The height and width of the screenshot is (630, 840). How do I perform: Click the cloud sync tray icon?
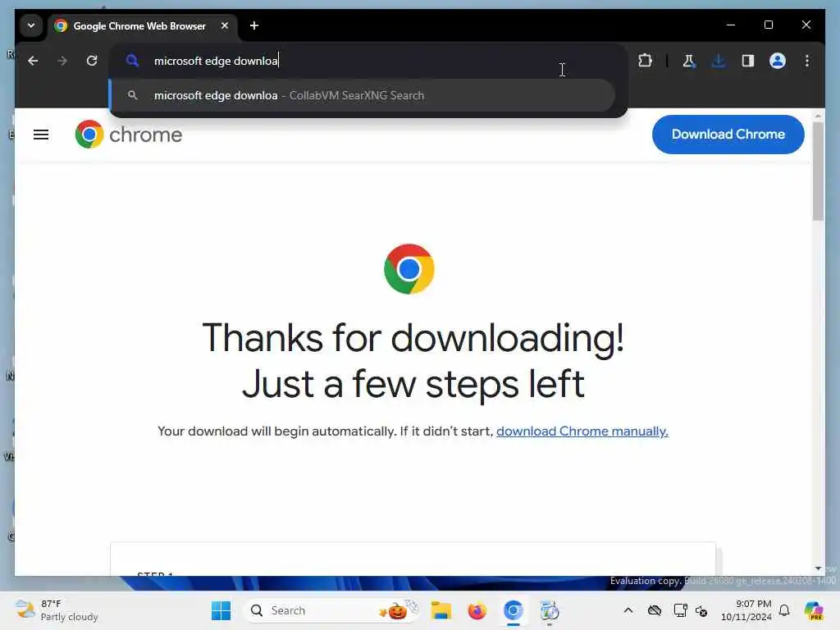(654, 610)
